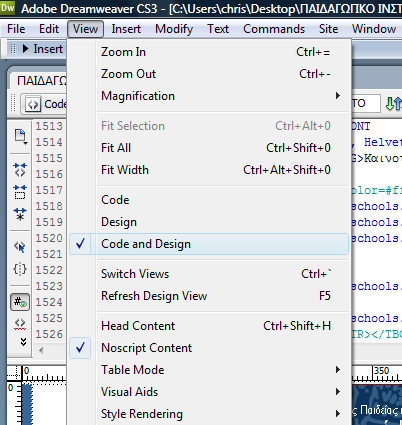Screen dimensions: 402x425
Task: Click the Dreamweaver Dw application icon
Action: [x=7, y=7]
